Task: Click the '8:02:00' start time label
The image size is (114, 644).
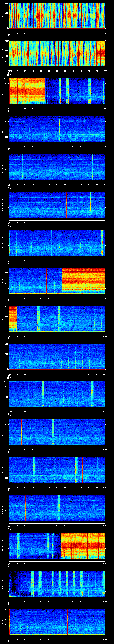Action: pos(9,71)
